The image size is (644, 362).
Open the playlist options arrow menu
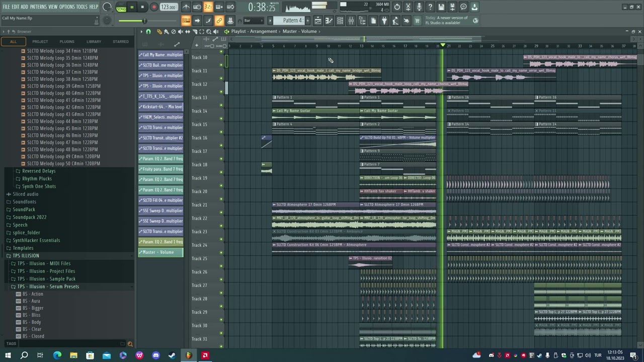coord(141,32)
